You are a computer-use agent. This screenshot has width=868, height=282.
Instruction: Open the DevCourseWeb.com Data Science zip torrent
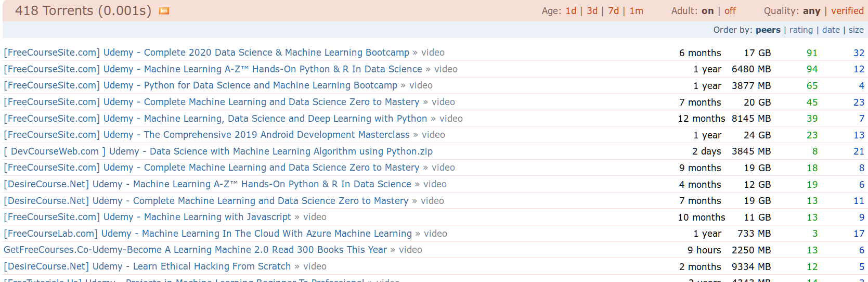218,151
